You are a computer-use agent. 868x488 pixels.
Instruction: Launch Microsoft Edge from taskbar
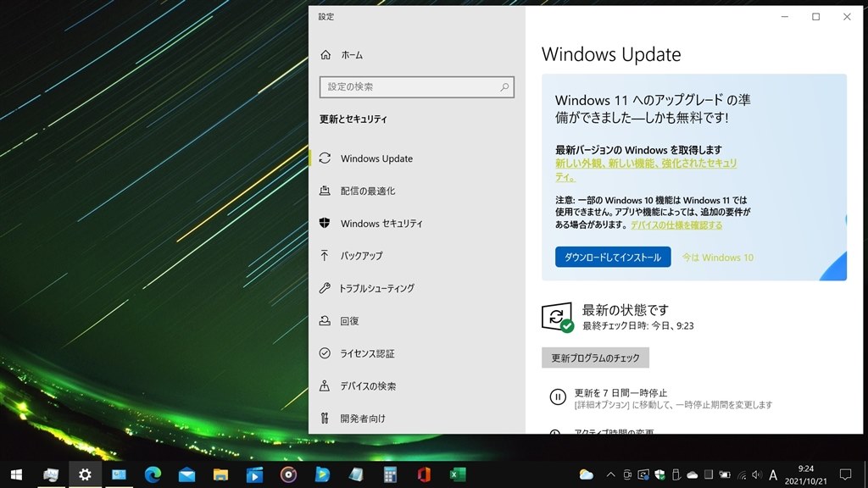click(153, 474)
